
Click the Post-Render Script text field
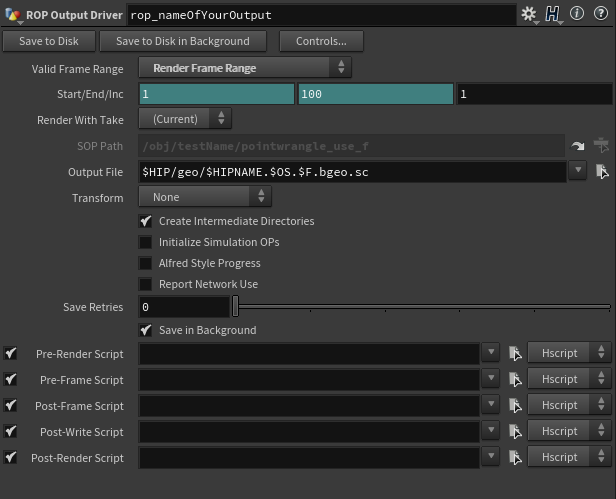tap(309, 457)
